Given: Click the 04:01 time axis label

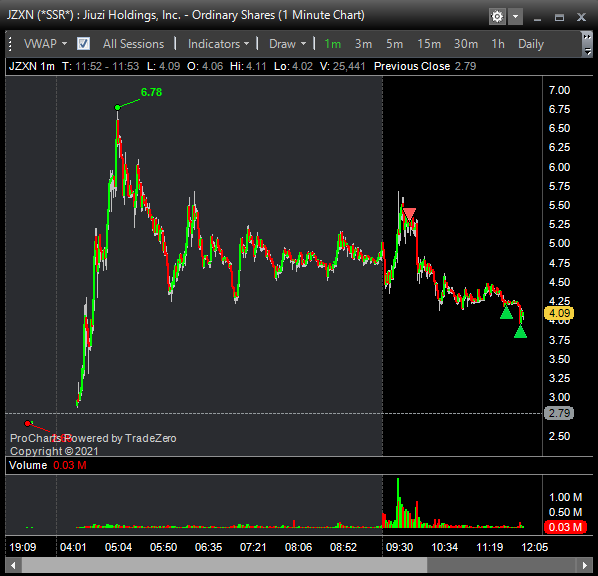Looking at the screenshot, I should pyautogui.click(x=73, y=547).
